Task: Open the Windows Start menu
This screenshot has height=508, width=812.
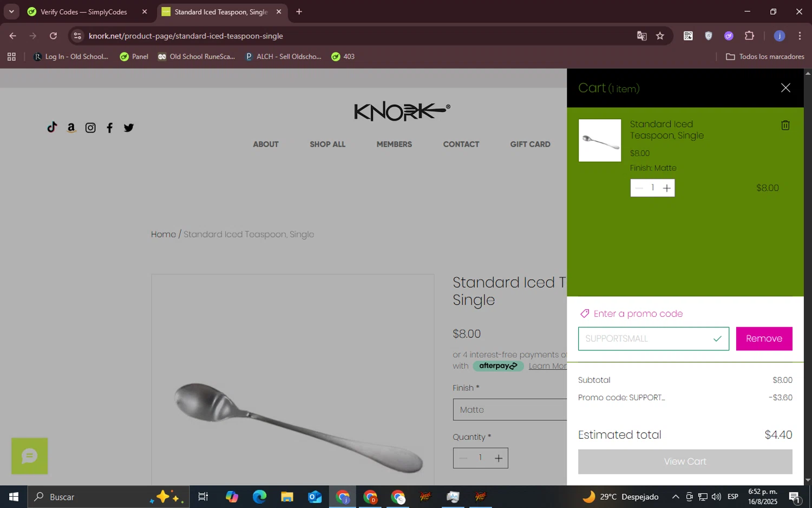Action: click(14, 497)
